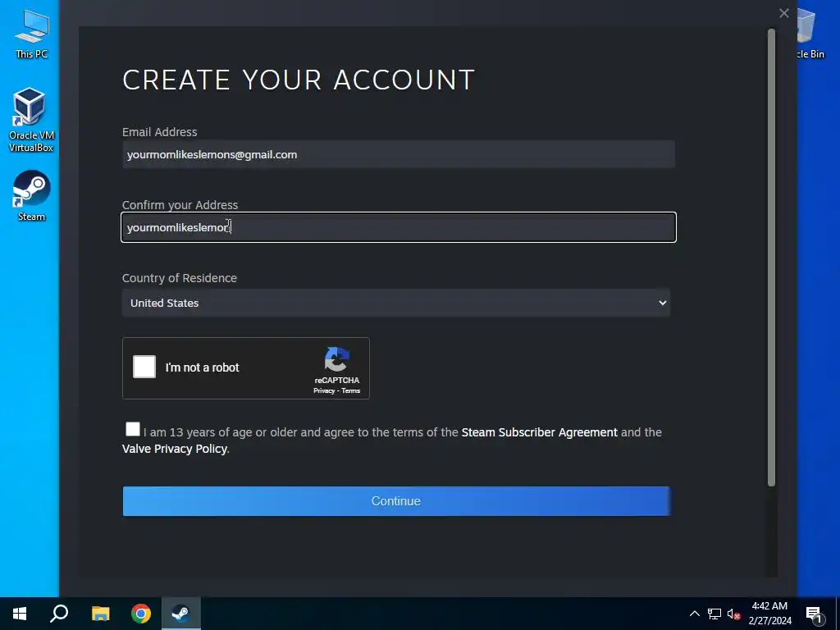The height and width of the screenshot is (630, 840).
Task: Tick the 13 years or older agreement checkbox
Action: pyautogui.click(x=132, y=429)
